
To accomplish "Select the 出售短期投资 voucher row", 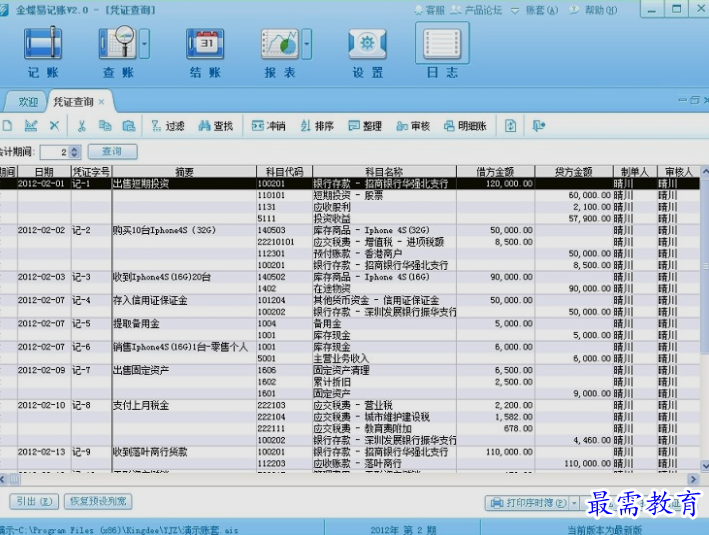I will pyautogui.click(x=350, y=184).
